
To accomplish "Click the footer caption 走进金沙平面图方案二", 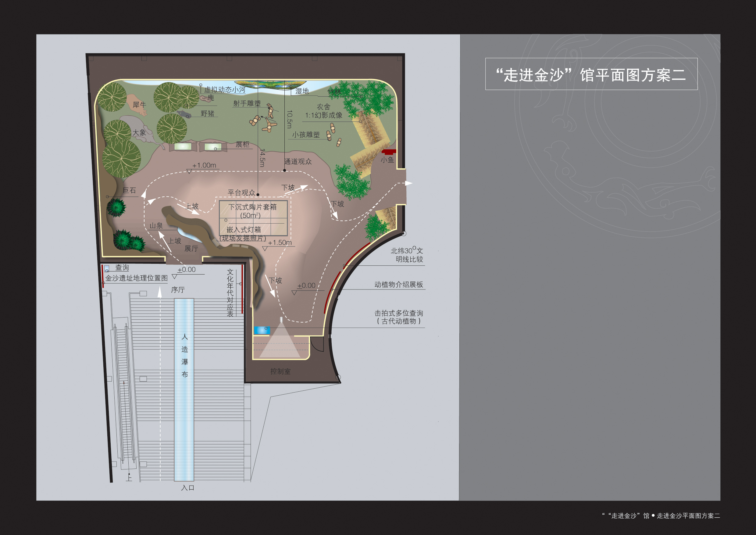I will tap(688, 515).
